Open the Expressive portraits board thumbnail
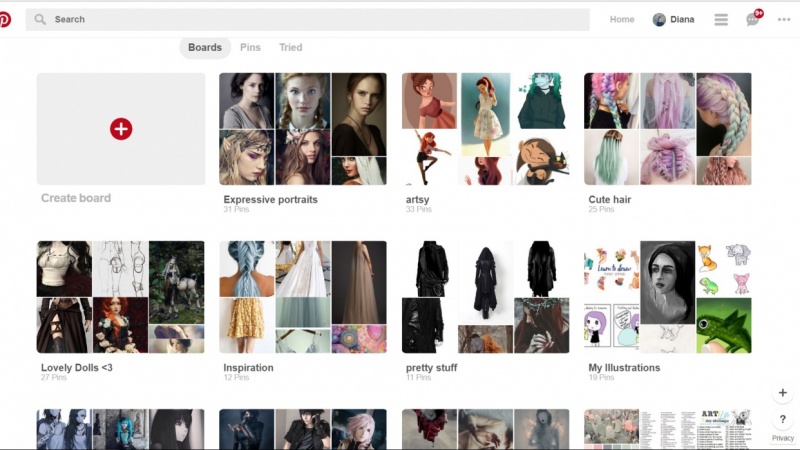Viewport: 800px width, 450px height. tap(303, 129)
